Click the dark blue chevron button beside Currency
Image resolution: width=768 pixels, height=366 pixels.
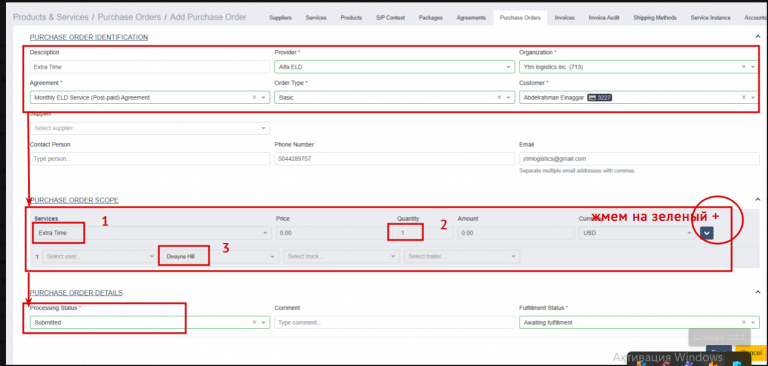click(706, 233)
